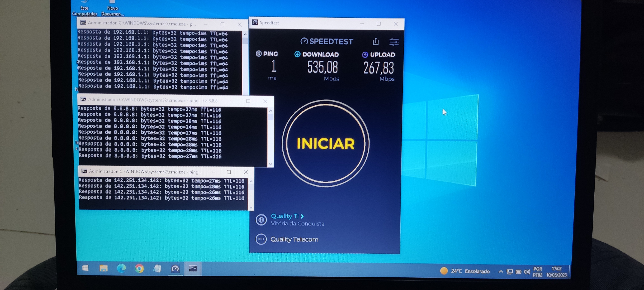Click the share results icon in Speedtest
This screenshot has width=644, height=290.
click(375, 42)
